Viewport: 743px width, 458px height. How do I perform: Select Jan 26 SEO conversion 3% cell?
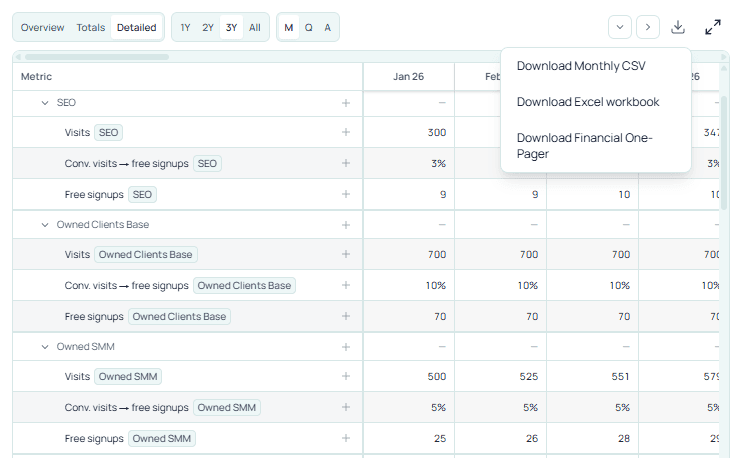tap(408, 163)
